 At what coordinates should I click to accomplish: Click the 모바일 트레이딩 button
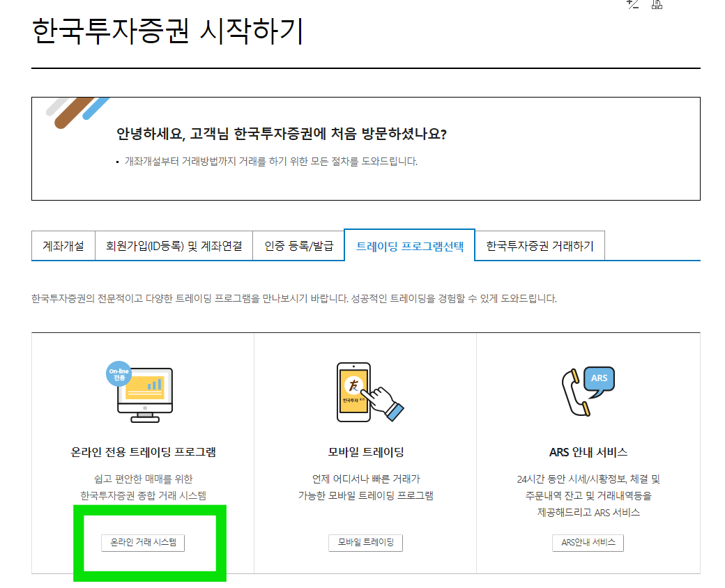[366, 543]
